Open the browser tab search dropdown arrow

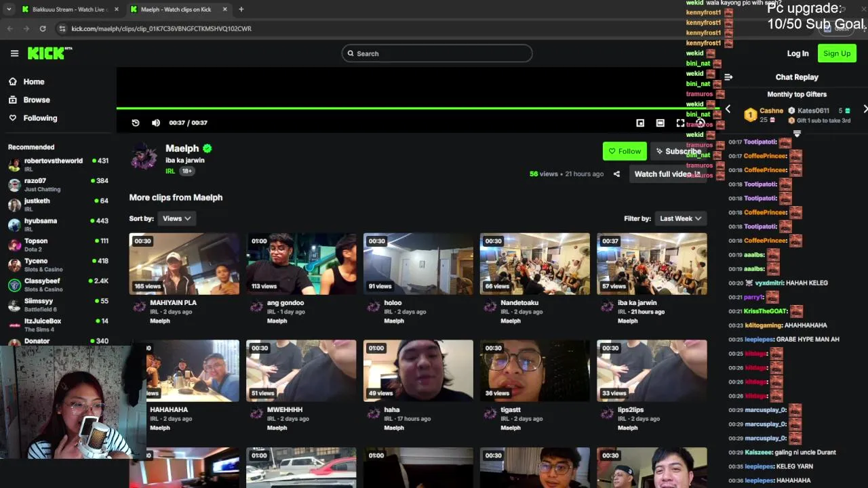coord(9,9)
